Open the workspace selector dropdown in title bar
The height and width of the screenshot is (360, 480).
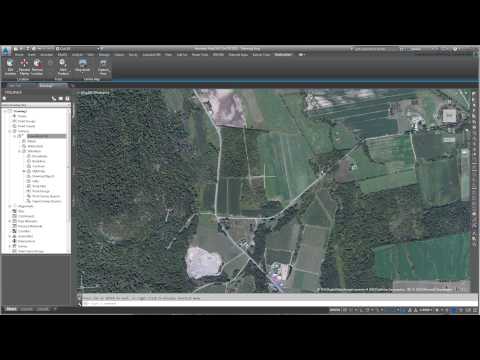pos(78,49)
